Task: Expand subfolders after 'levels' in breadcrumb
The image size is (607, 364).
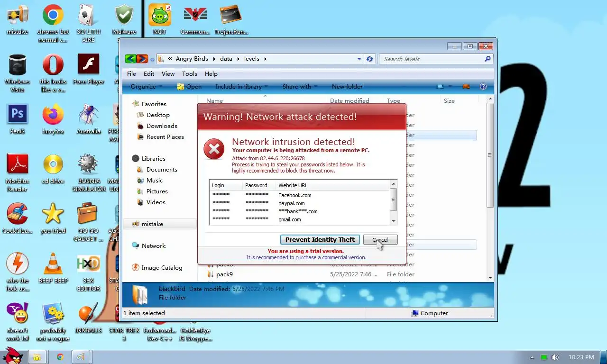Action: click(x=266, y=59)
